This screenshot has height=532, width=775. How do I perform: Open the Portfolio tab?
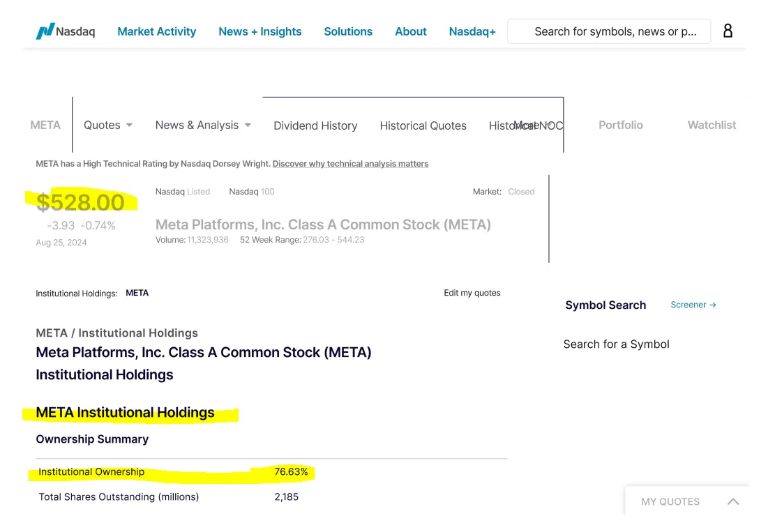[621, 125]
